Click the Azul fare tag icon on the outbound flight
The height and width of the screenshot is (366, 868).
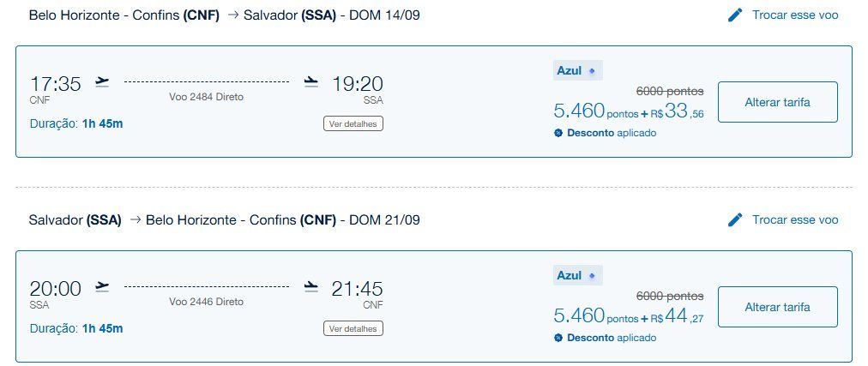tap(591, 71)
